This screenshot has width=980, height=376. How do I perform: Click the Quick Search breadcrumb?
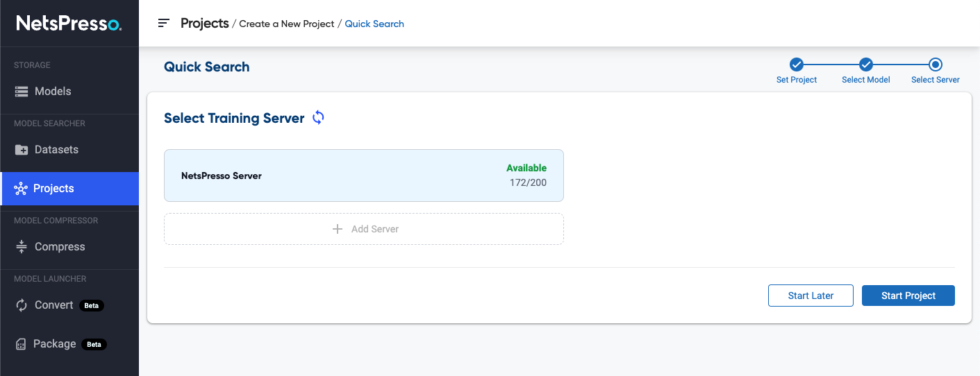click(374, 24)
